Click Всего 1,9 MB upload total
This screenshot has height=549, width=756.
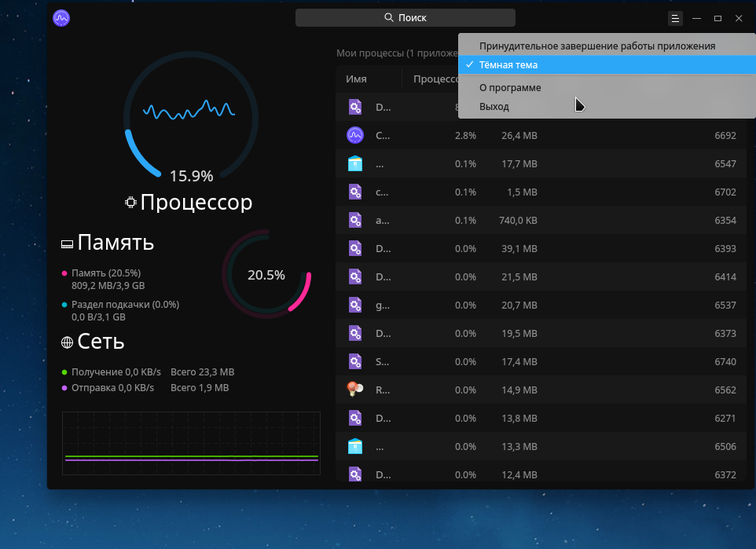point(200,388)
